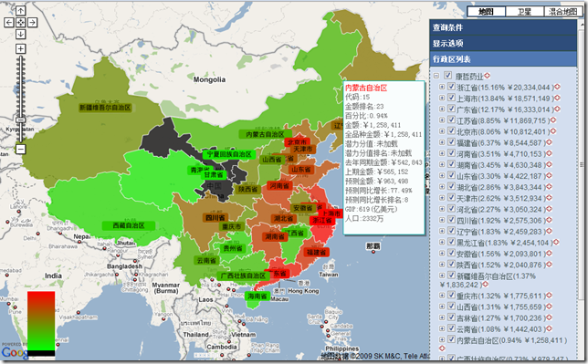This screenshot has height=364, width=588.
Task: Switch to 地图 map view
Action: click(x=486, y=12)
